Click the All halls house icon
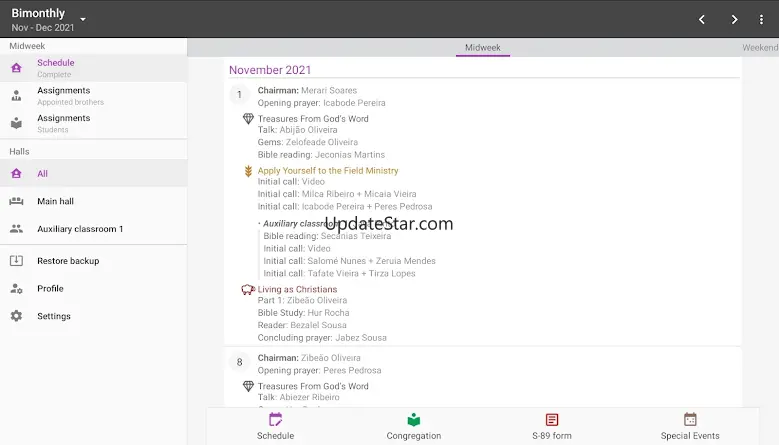This screenshot has width=779, height=445. click(16, 173)
